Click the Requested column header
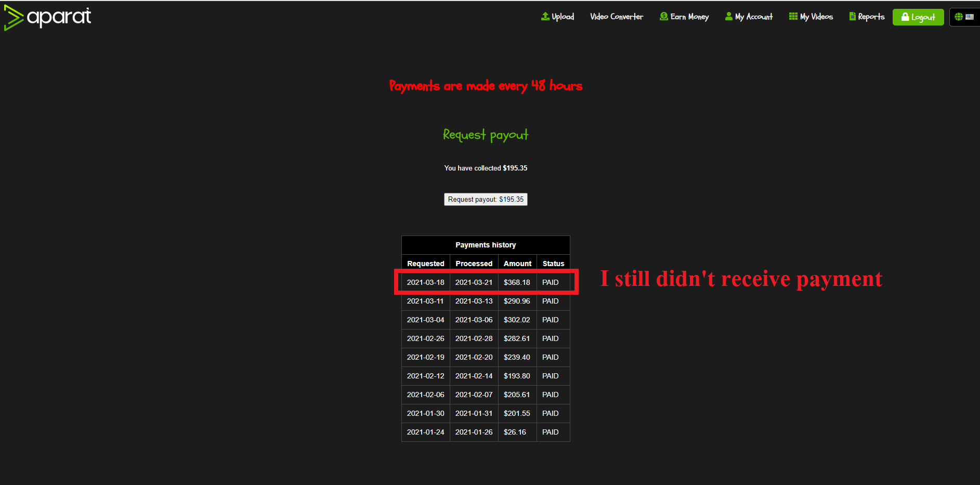This screenshot has width=980, height=485. pos(425,264)
